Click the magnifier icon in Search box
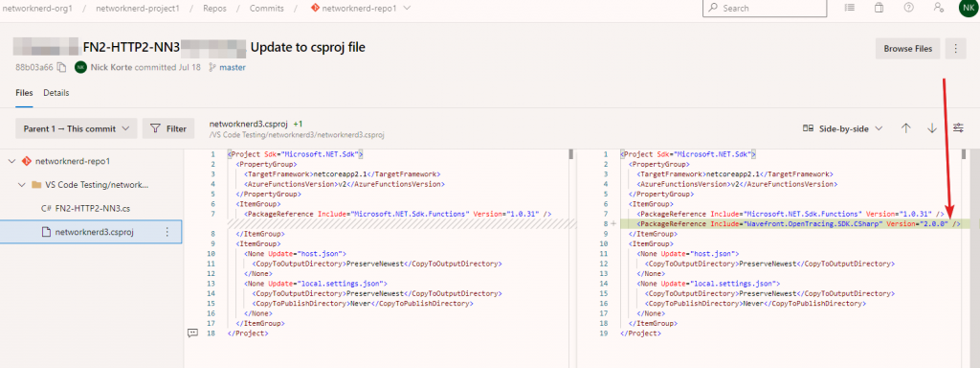 pyautogui.click(x=713, y=8)
